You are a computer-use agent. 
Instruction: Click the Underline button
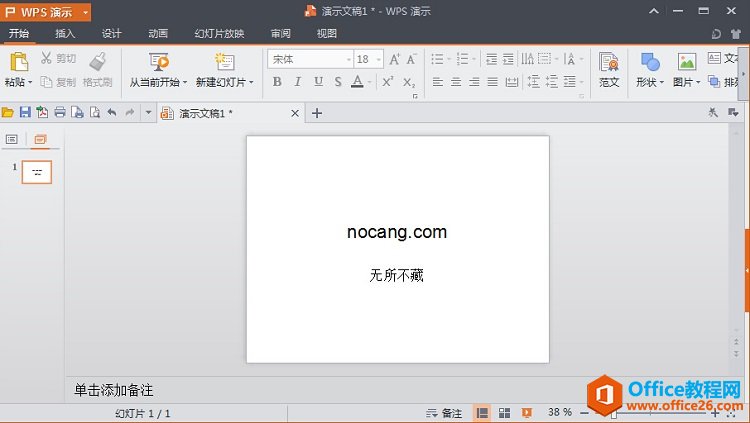318,82
